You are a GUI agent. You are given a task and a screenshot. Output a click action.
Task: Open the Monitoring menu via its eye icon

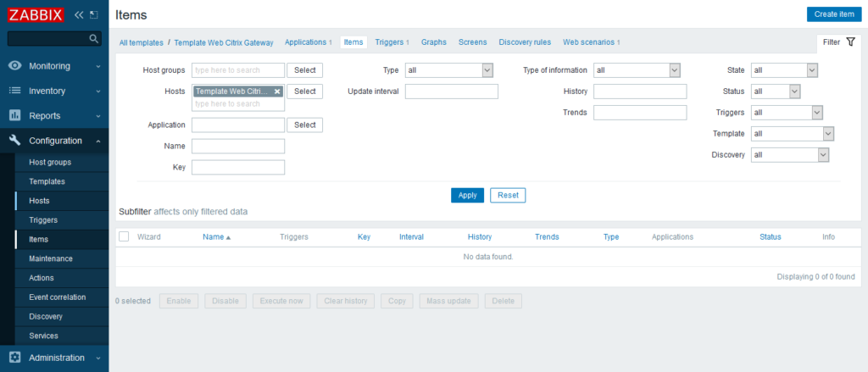(15, 66)
